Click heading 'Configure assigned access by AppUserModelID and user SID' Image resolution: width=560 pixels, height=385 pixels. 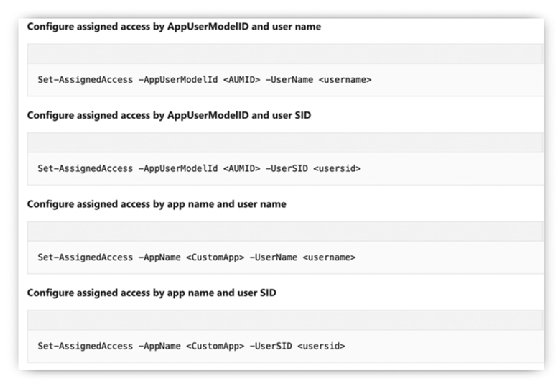coord(169,115)
